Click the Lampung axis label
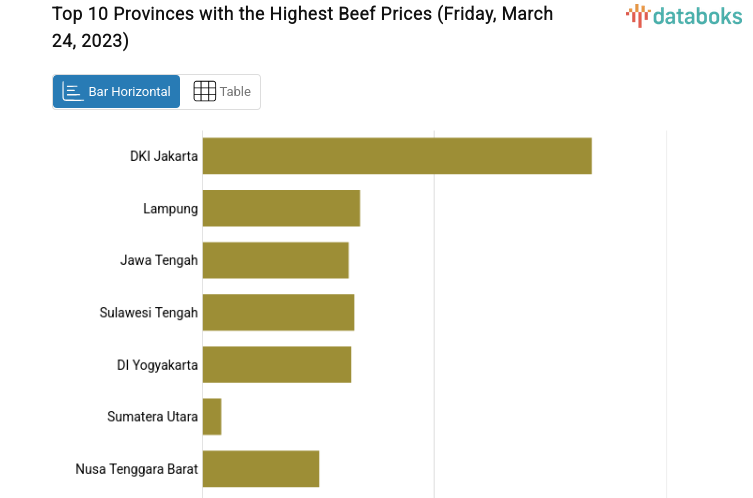Viewport: 753px width, 498px height. pos(170,208)
